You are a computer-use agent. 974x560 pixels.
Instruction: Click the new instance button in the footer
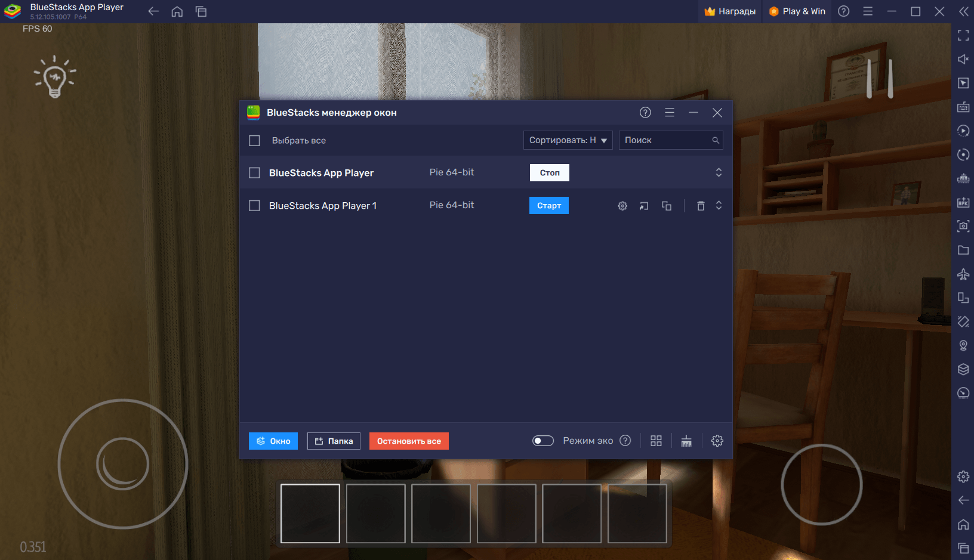point(273,441)
